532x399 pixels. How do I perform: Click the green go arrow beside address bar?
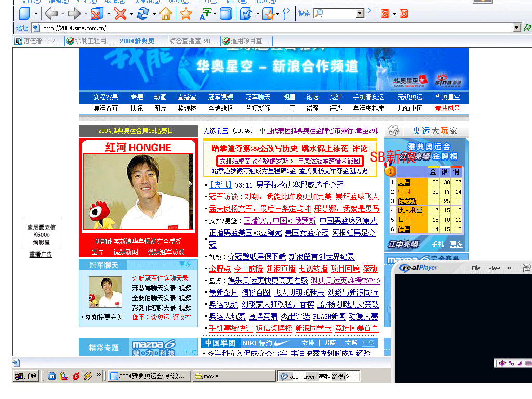(x=528, y=28)
